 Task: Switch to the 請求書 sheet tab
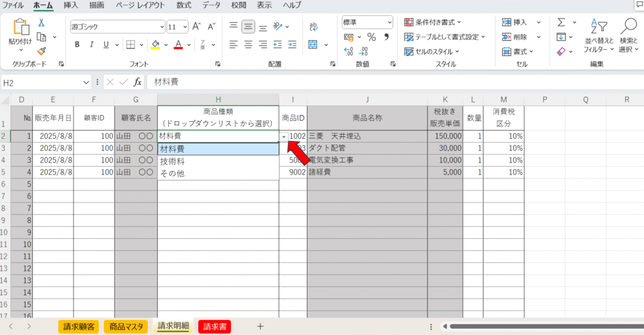click(214, 326)
